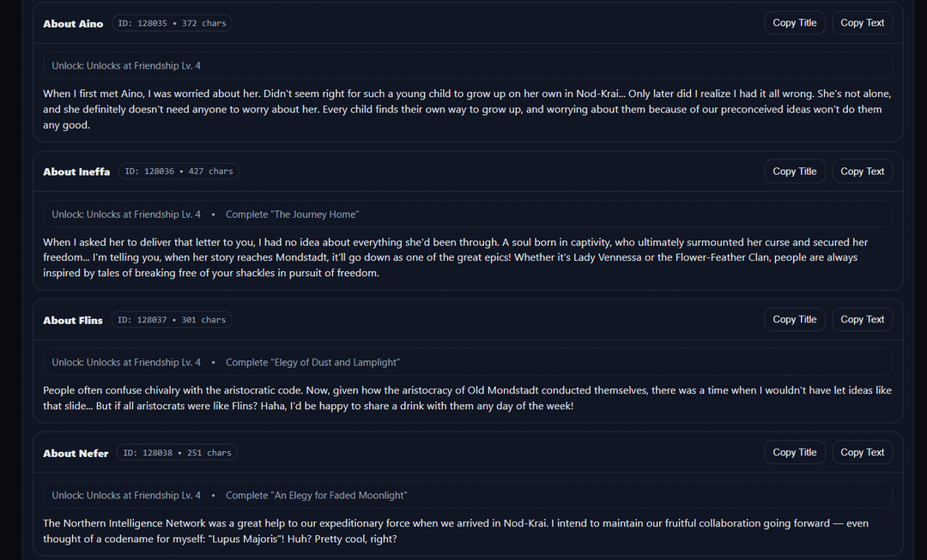Copy the About Nefer title

pos(795,453)
